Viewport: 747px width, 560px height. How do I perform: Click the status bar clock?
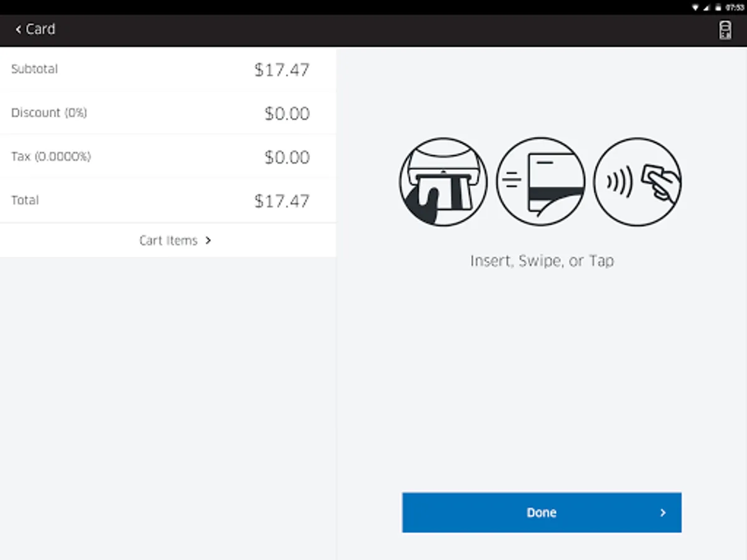735,7
